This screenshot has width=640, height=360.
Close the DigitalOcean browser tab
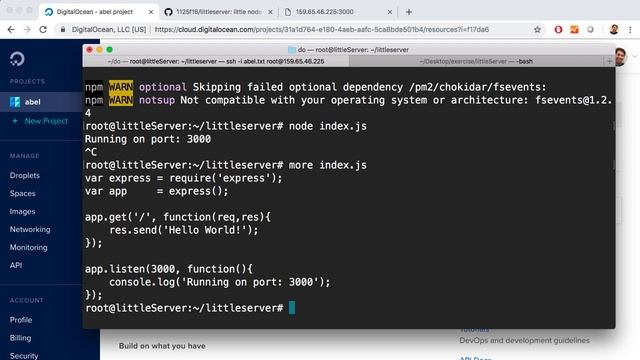(151, 12)
